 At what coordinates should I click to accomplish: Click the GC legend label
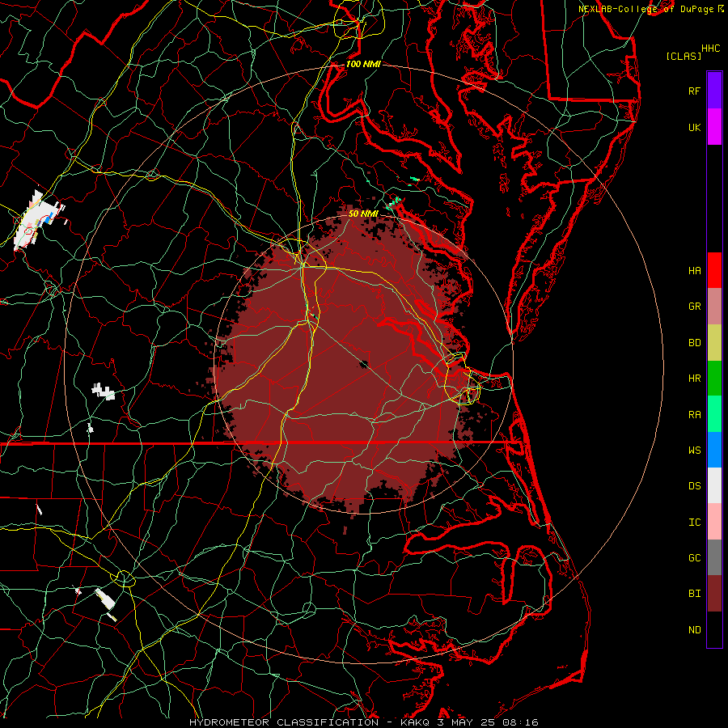pyautogui.click(x=694, y=558)
